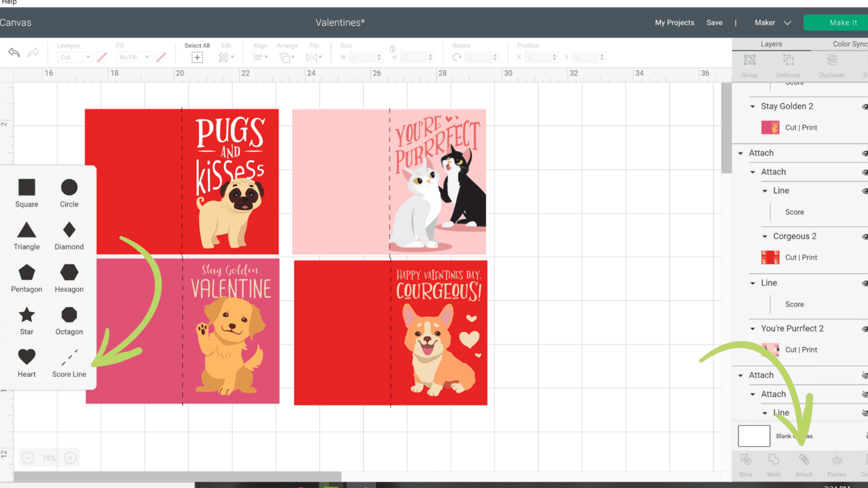Image resolution: width=868 pixels, height=488 pixels.
Task: Use the Weld tool
Action: tap(774, 463)
